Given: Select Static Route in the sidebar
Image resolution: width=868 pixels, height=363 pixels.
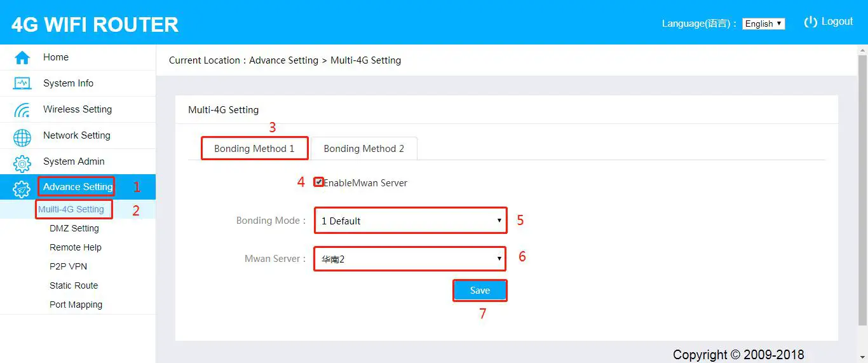Looking at the screenshot, I should click(74, 285).
